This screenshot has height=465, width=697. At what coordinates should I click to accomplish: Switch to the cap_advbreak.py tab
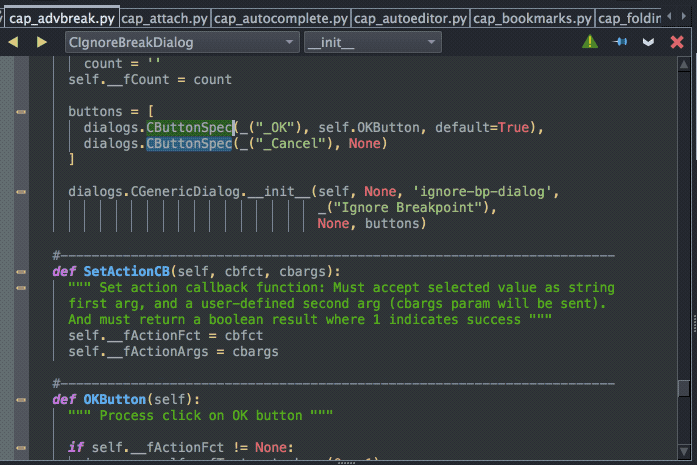tap(62, 18)
